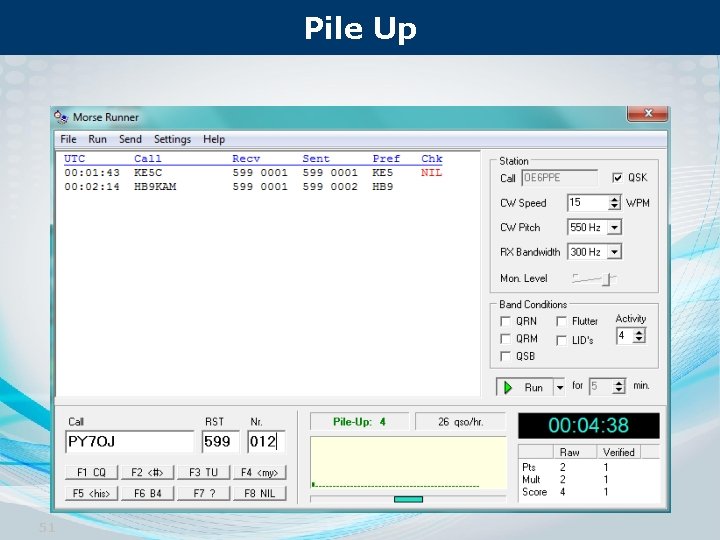Click the Station Call field OE6PPE
The width and height of the screenshot is (720, 540).
point(560,178)
